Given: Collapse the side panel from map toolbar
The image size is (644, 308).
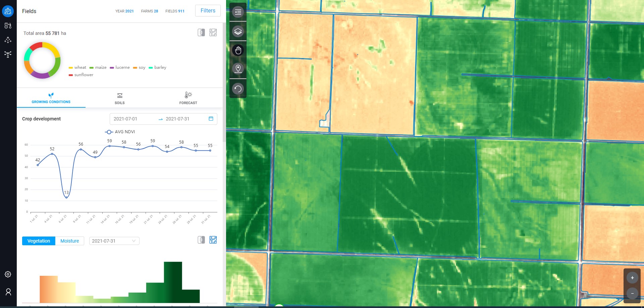Looking at the screenshot, I should (238, 12).
